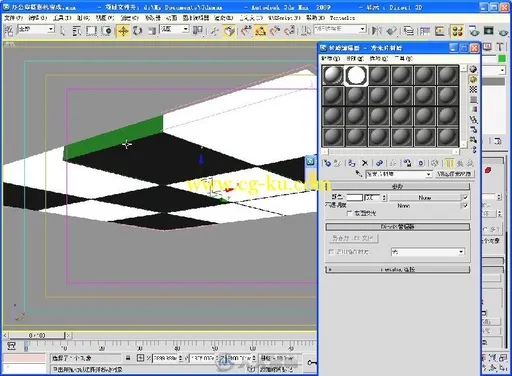Open the Layer Manager
512x376 pixels.
[409, 31]
